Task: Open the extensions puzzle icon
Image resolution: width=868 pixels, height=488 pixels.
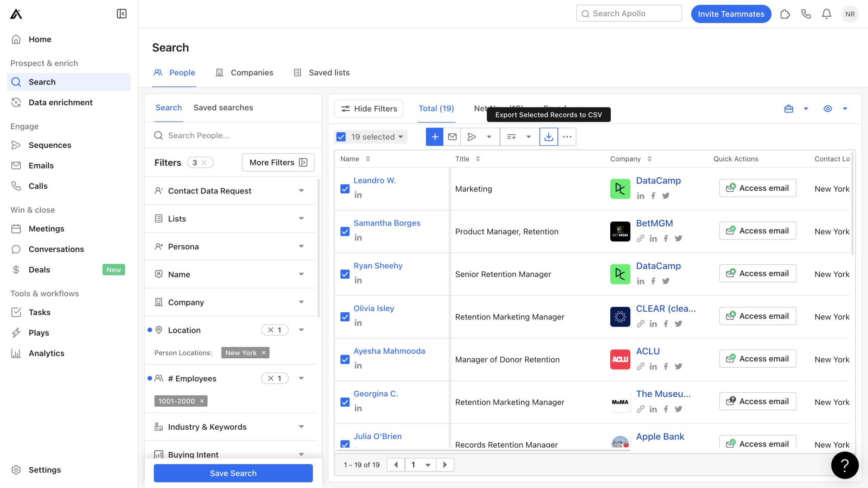Action: [x=785, y=14]
